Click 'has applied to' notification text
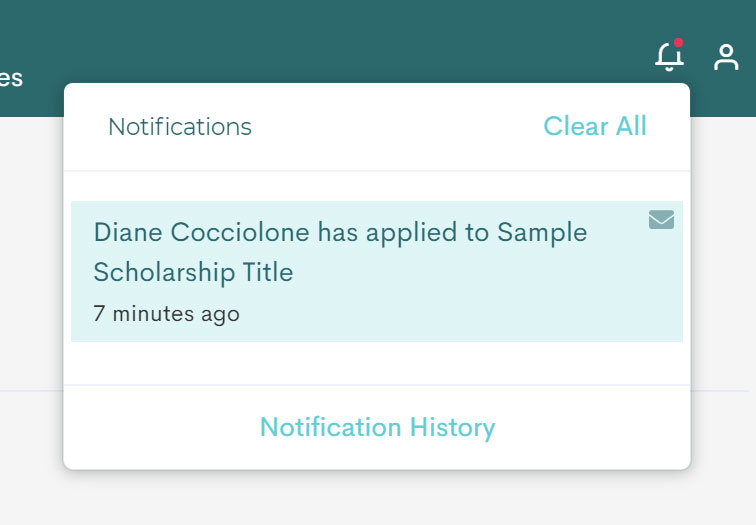 click(x=403, y=232)
